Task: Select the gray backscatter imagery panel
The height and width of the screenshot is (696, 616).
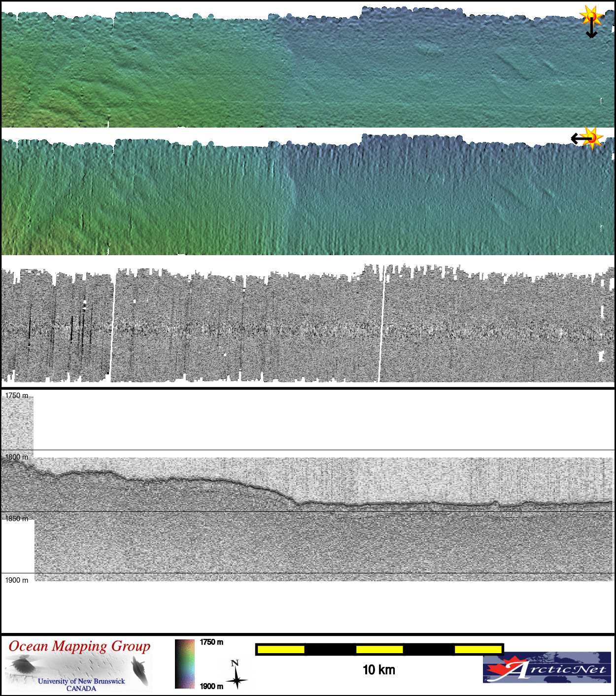Action: click(308, 325)
